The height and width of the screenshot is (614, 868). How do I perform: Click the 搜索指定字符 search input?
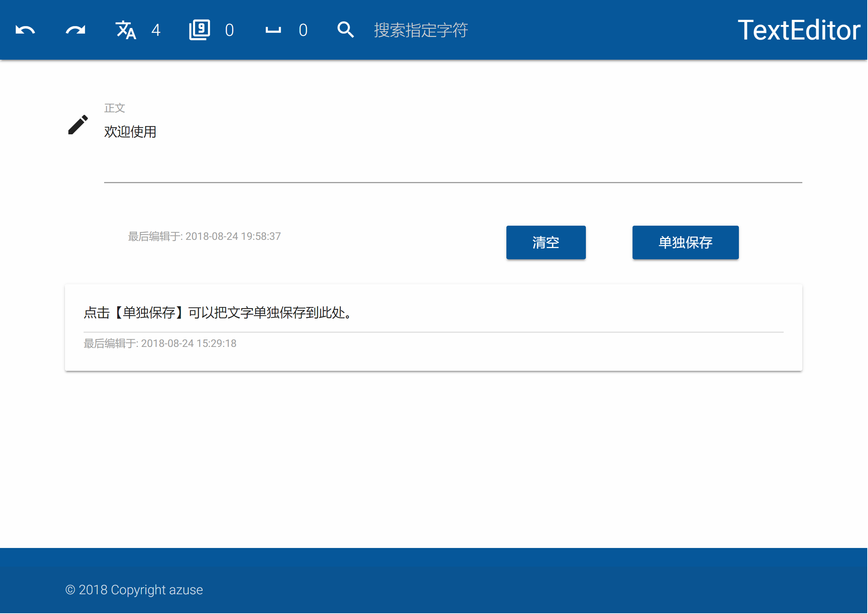pyautogui.click(x=421, y=30)
